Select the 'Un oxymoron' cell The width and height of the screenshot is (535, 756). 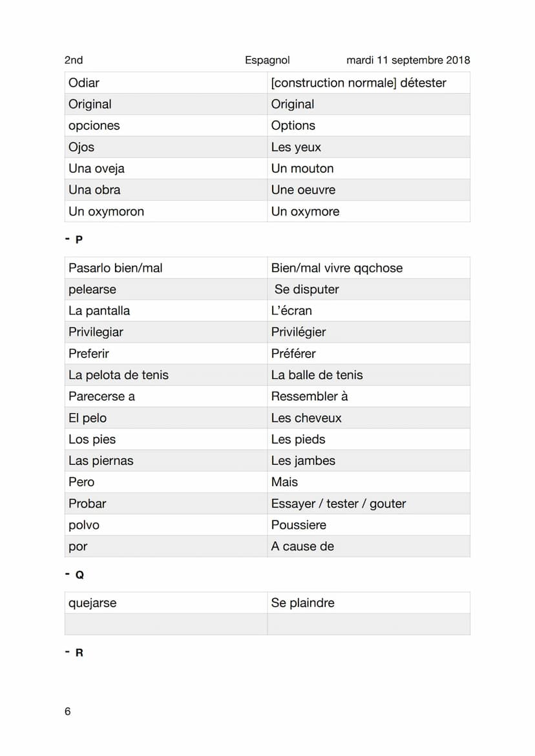166,211
